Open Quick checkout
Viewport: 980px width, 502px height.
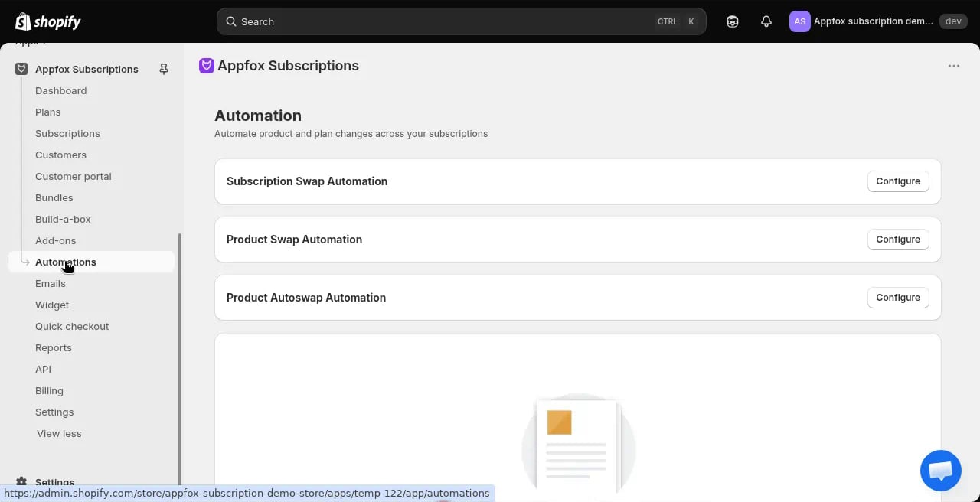point(72,326)
